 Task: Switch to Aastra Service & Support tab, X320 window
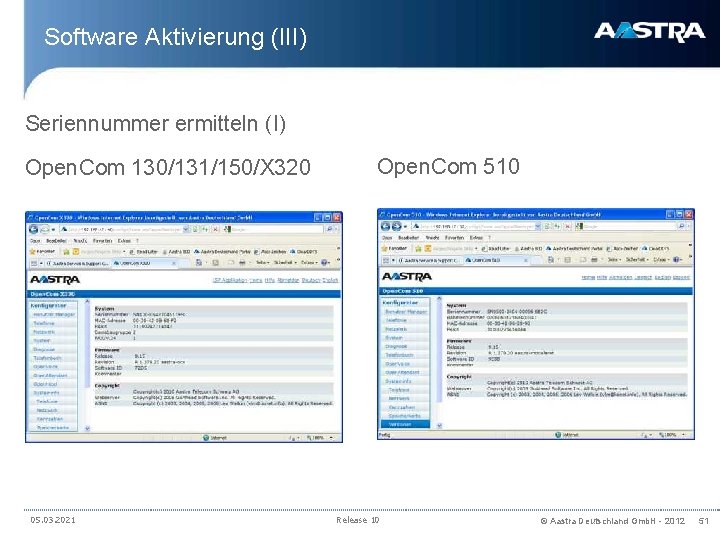[77, 263]
